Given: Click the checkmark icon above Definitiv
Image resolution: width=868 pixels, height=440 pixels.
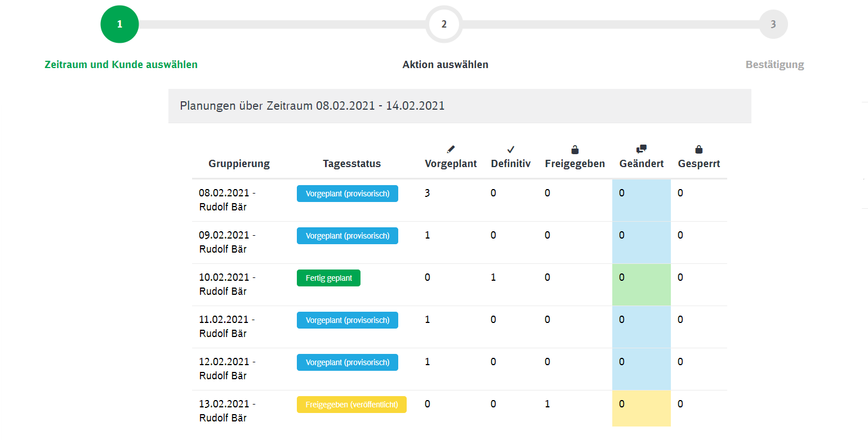Looking at the screenshot, I should (x=511, y=149).
